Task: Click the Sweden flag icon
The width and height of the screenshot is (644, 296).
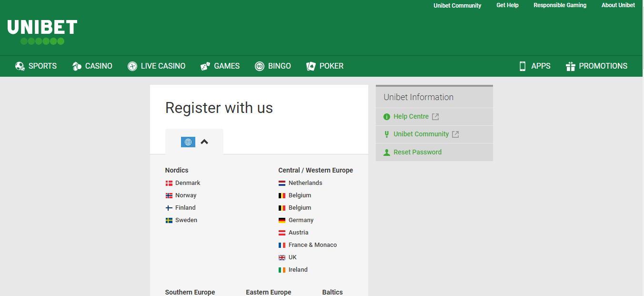Action: point(169,220)
